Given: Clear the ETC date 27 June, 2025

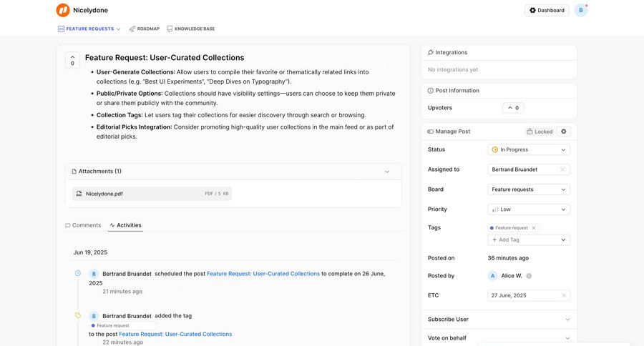Looking at the screenshot, I should [x=564, y=295].
